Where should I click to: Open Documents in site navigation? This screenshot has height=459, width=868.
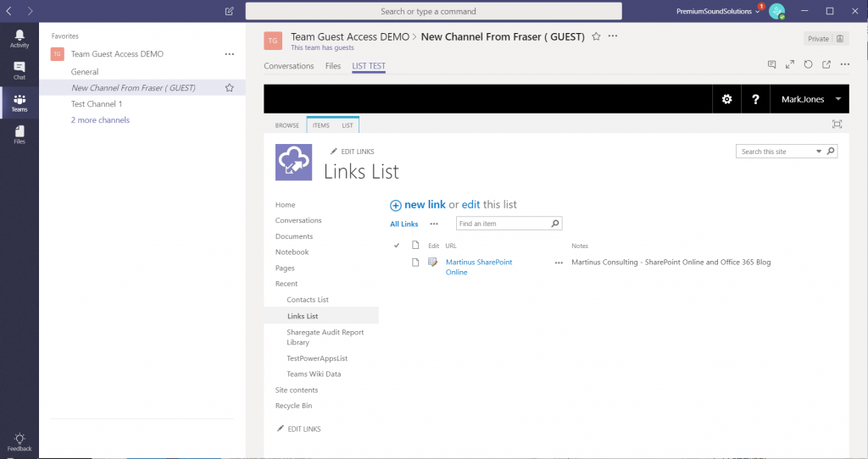point(294,236)
